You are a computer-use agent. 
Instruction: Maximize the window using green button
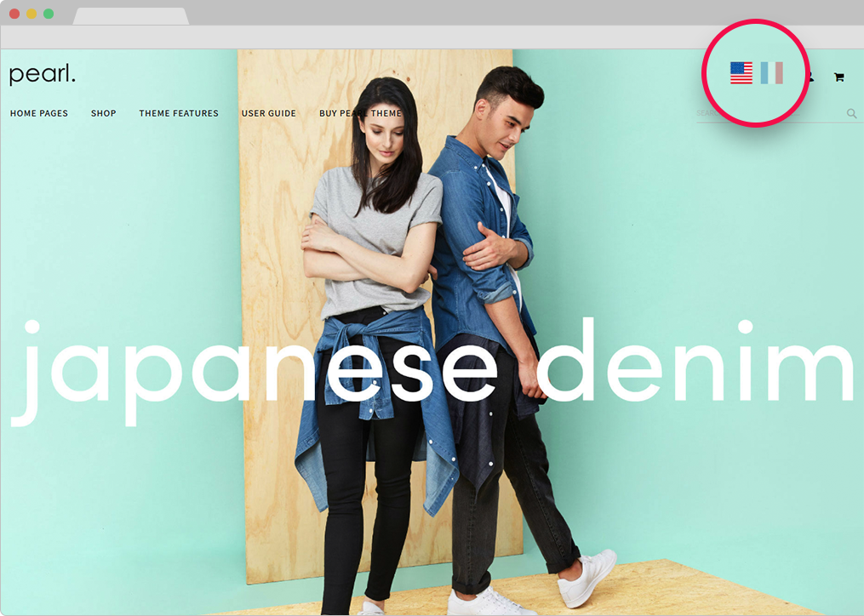point(49,14)
